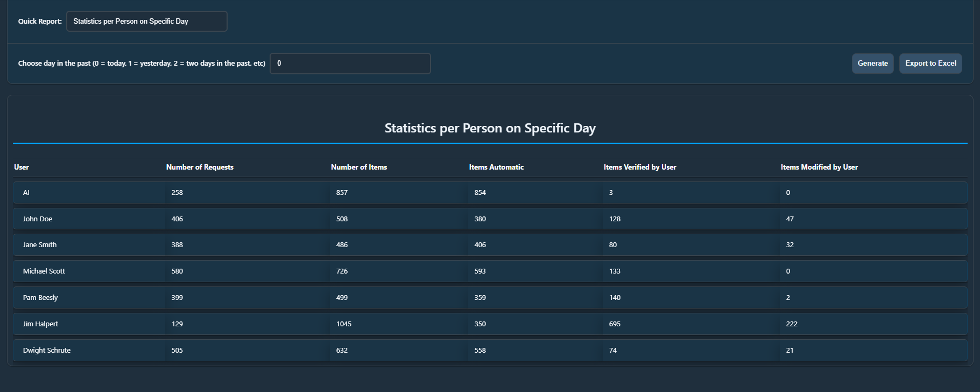Click Jim Halpert's request count 129
The width and height of the screenshot is (980, 392).
click(177, 324)
